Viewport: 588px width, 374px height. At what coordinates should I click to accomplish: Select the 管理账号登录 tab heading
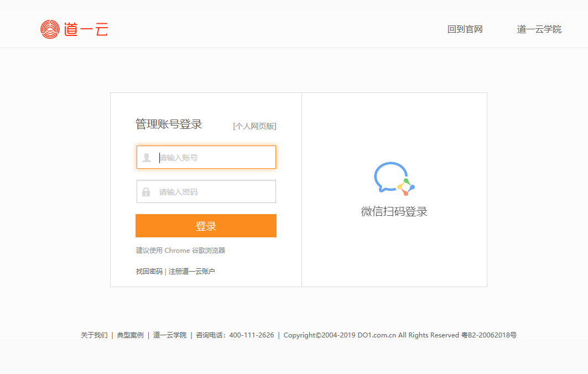[x=168, y=125]
